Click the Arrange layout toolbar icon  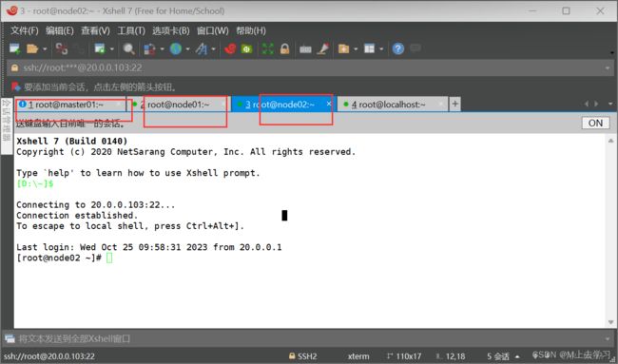pos(369,48)
